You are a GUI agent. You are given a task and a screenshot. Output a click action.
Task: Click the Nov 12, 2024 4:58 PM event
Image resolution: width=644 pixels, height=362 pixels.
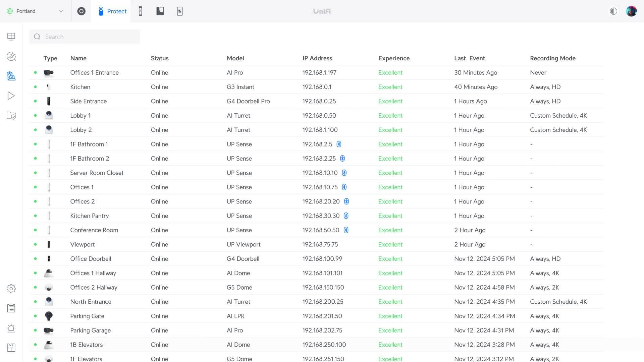(x=484, y=288)
